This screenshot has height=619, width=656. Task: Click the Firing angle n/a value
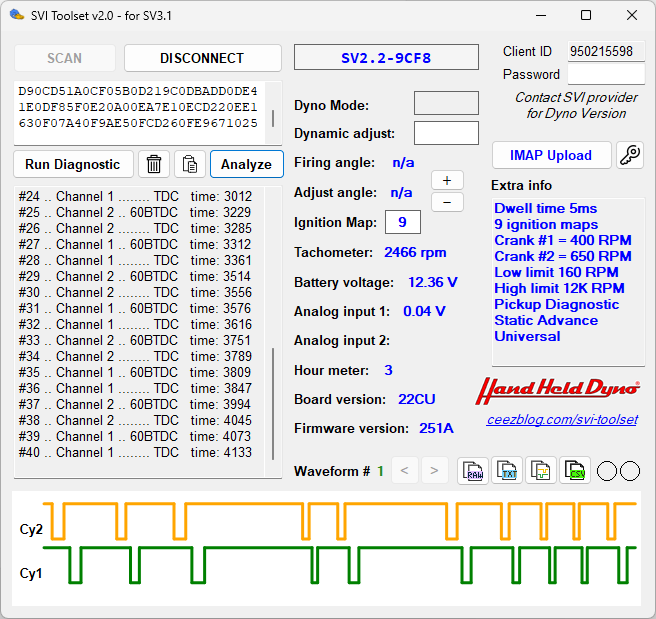coord(403,162)
